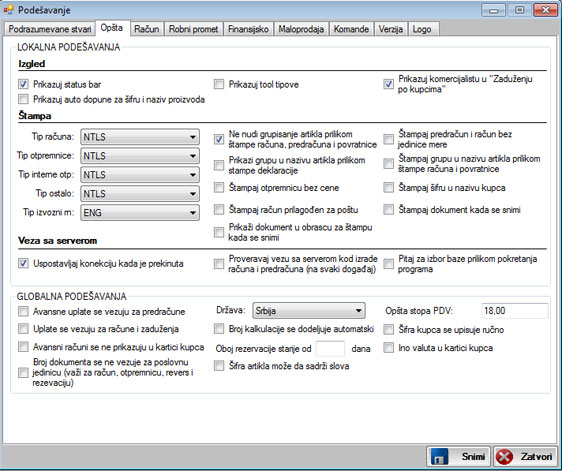
Task: Check Štampaj predračun i račun bez jedinice mere
Action: tap(389, 139)
